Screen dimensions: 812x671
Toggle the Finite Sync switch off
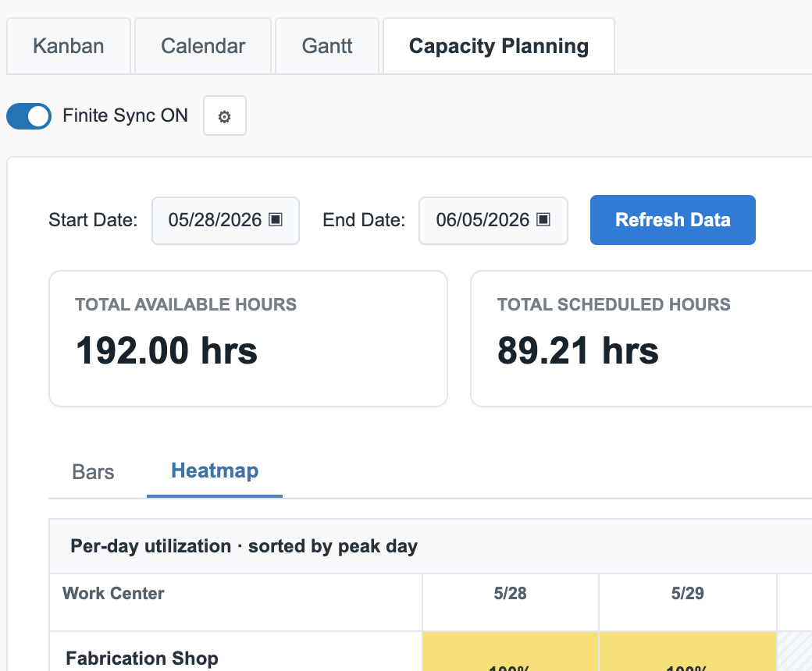coord(29,116)
